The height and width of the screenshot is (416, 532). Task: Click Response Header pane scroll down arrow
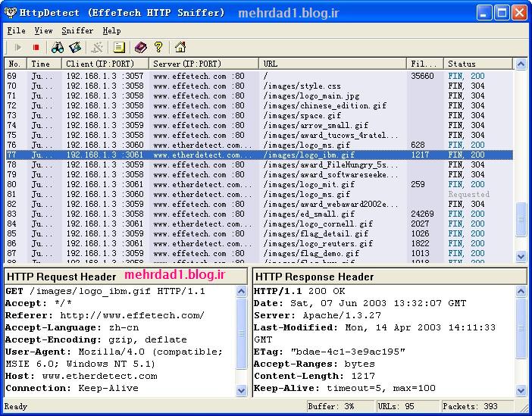[521, 390]
